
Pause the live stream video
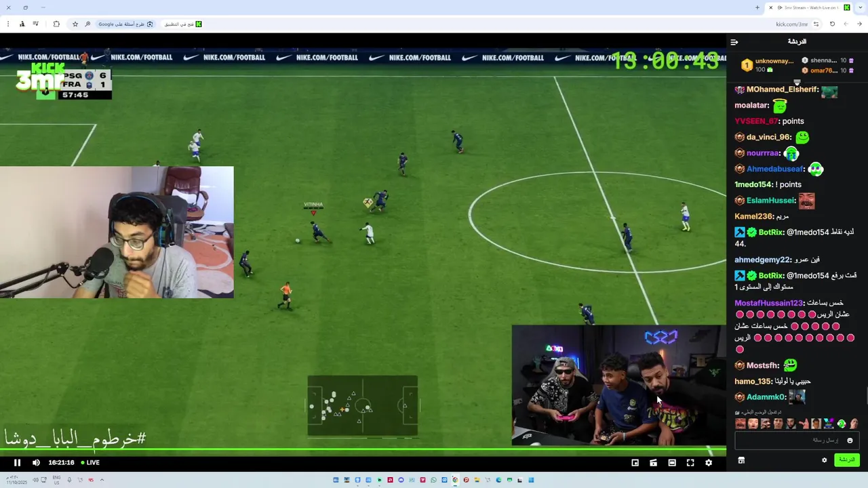(x=17, y=463)
